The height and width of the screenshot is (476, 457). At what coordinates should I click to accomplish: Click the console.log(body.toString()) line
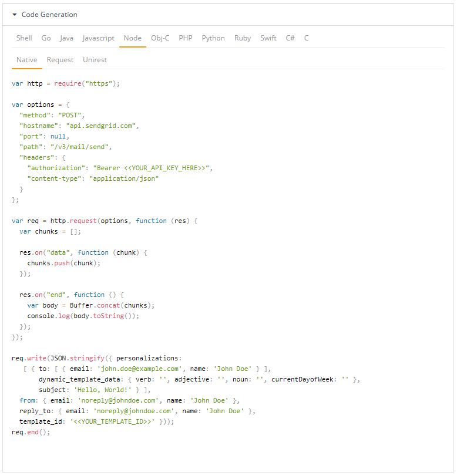(83, 316)
